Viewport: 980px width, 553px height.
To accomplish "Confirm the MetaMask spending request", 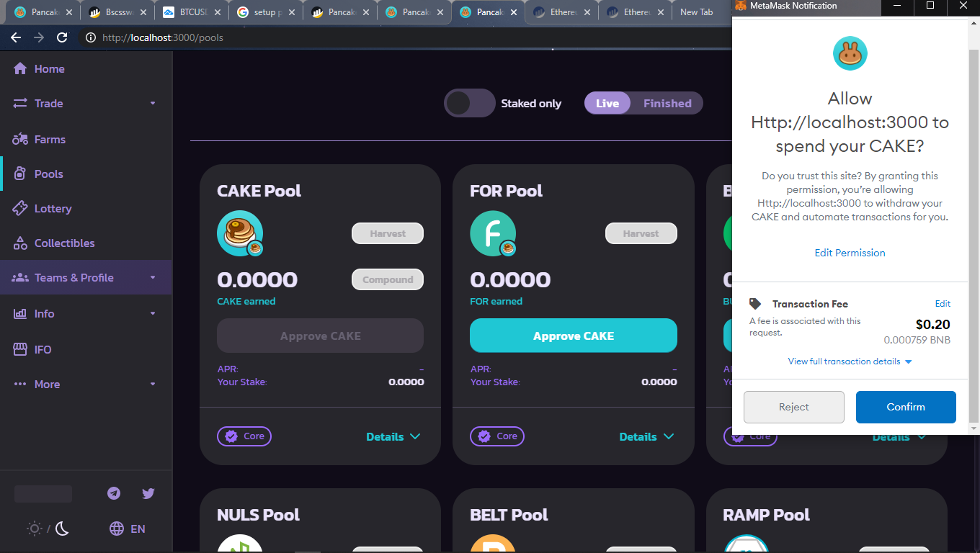I will (x=906, y=407).
